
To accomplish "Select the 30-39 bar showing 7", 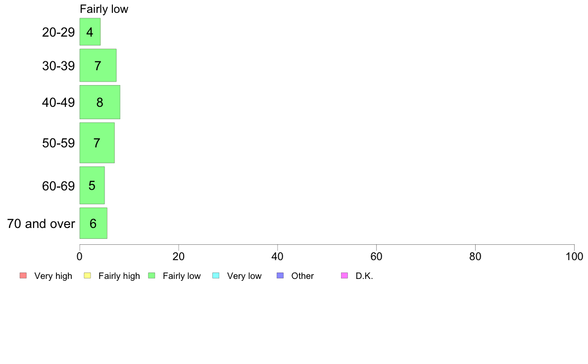I will pos(98,65).
